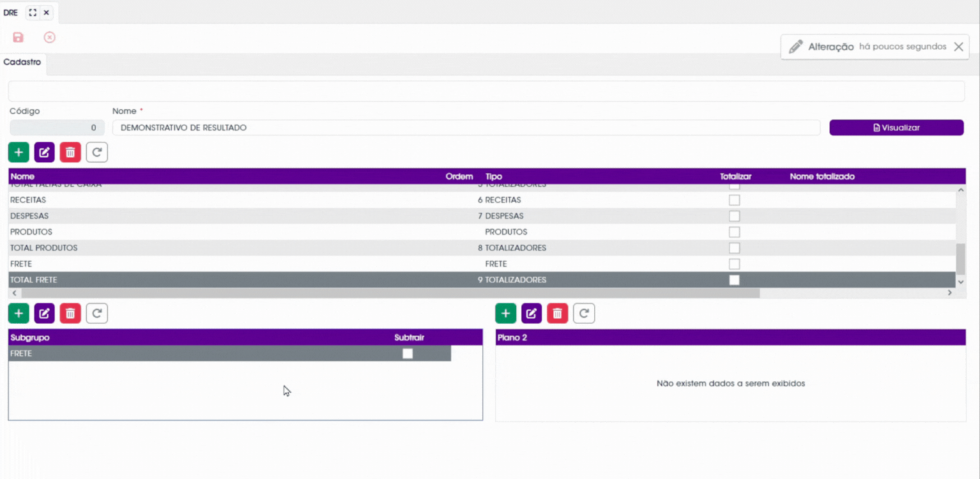Viewport: 980px width, 479px height.
Task: Click the grid's scroll up arrow
Action: tap(960, 190)
